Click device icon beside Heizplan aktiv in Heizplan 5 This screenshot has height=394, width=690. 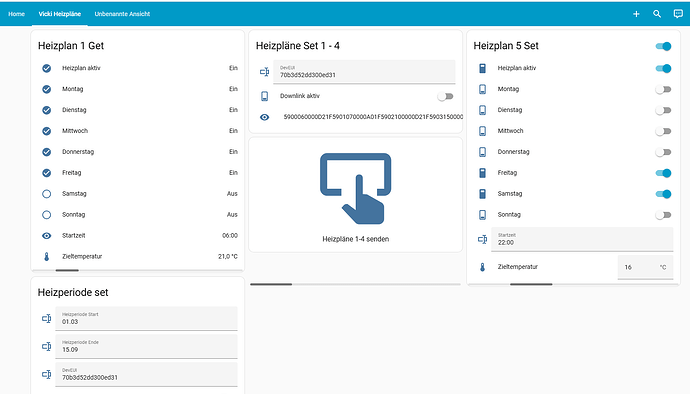(x=483, y=68)
